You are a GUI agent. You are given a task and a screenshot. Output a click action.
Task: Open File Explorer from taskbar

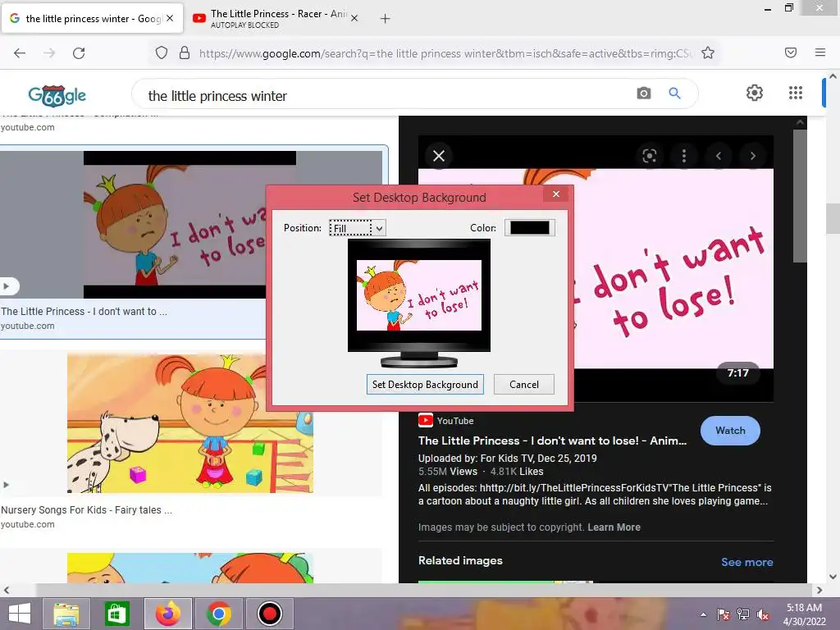point(66,614)
